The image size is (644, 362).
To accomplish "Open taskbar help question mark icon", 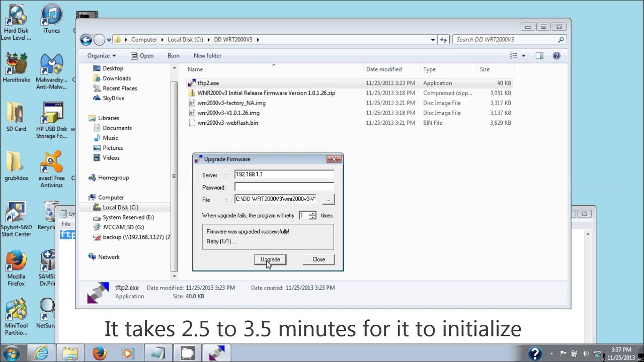I will click(535, 353).
